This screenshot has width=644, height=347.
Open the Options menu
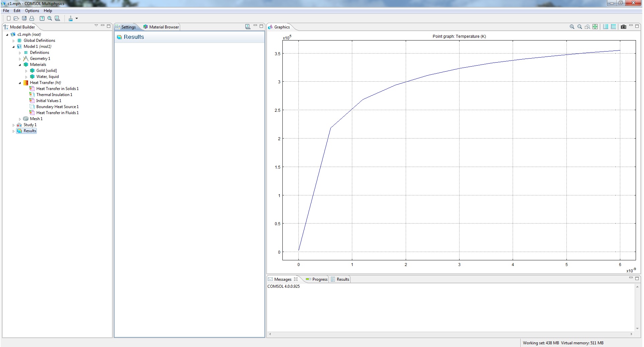[32, 11]
